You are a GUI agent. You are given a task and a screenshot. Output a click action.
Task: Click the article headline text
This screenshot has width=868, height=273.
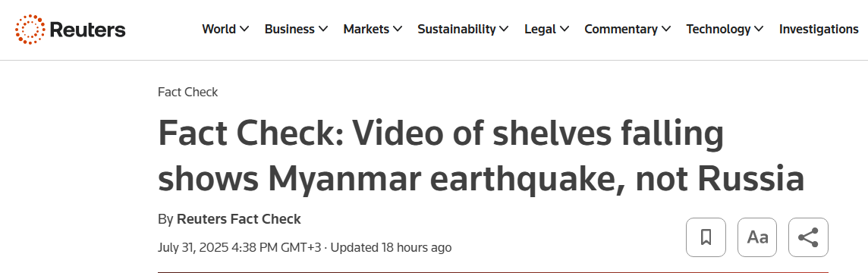click(x=480, y=156)
